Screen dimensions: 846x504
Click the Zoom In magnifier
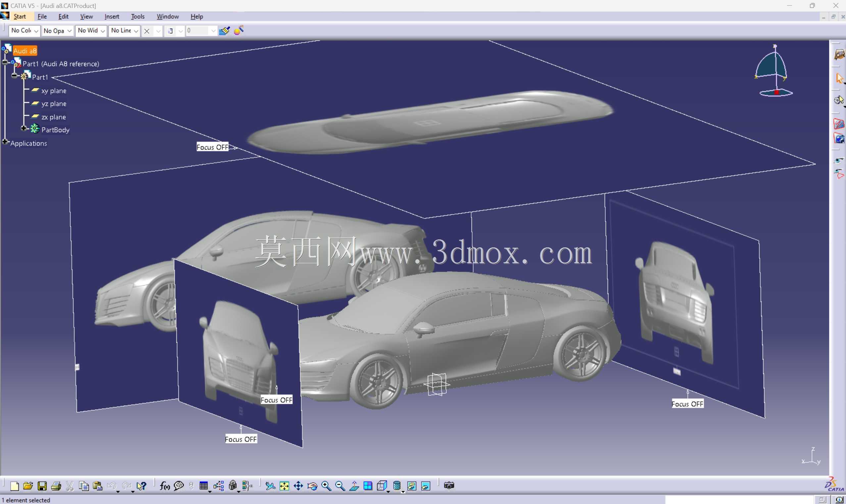[x=326, y=486]
